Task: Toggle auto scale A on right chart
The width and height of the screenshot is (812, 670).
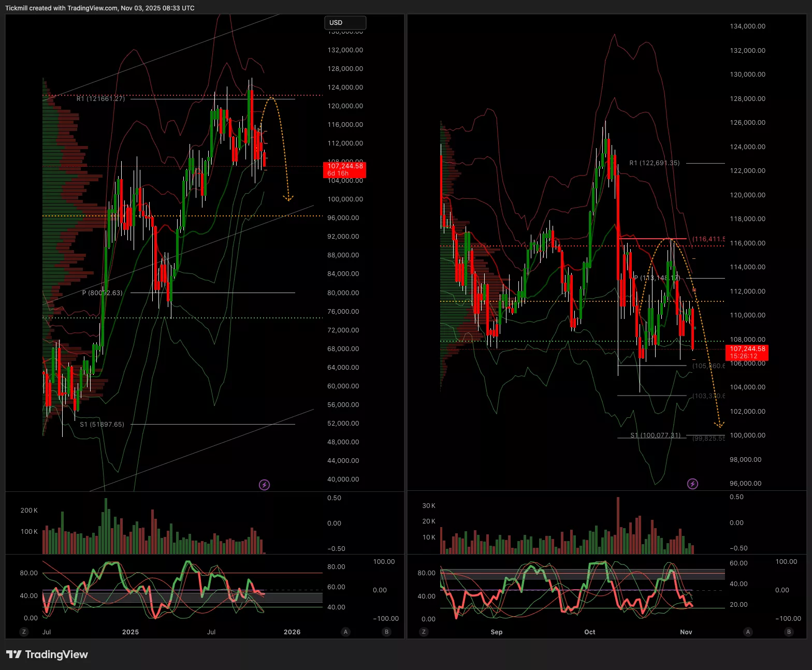Action: [x=747, y=632]
